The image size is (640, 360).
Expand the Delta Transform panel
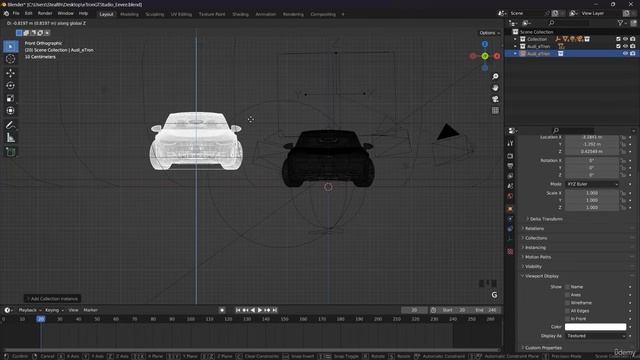point(546,219)
